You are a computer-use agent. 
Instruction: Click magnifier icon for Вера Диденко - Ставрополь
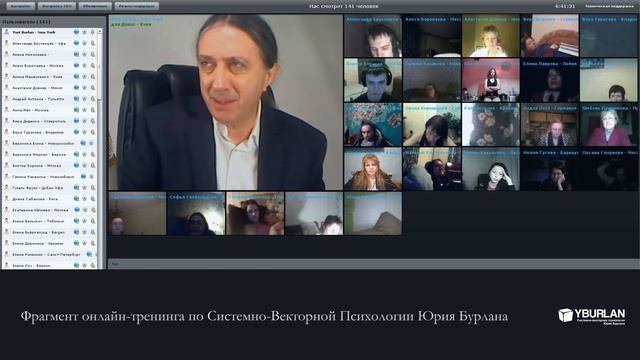click(x=93, y=121)
